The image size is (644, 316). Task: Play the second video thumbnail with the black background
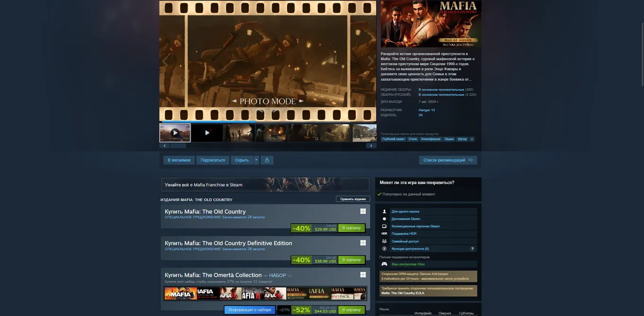point(207,133)
